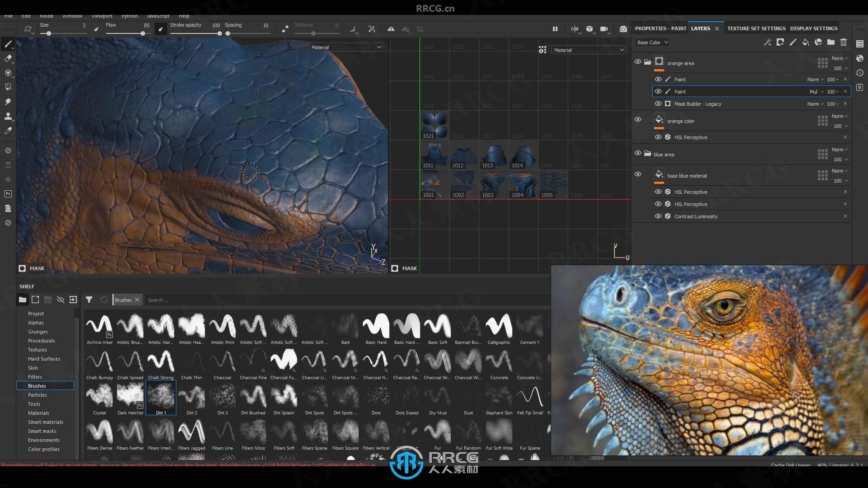Toggle Symmetry in the top toolbar
The height and width of the screenshot is (488, 868).
click(x=391, y=29)
